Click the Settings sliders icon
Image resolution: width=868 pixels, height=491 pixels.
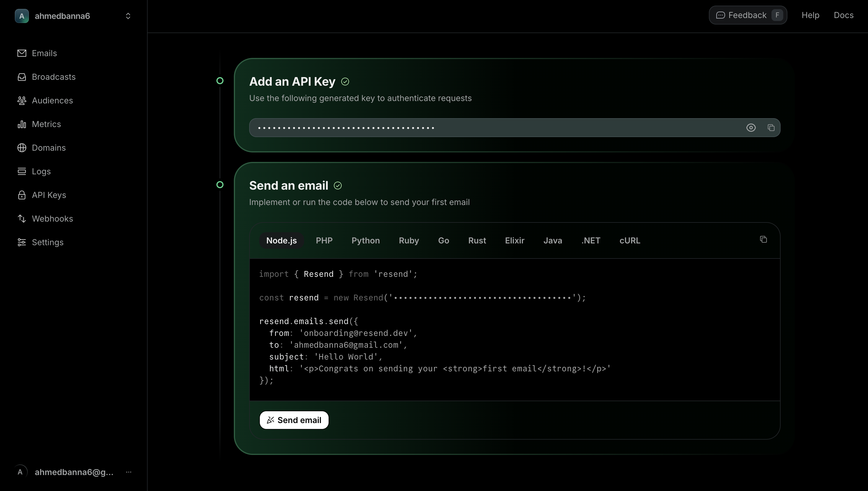(x=22, y=242)
